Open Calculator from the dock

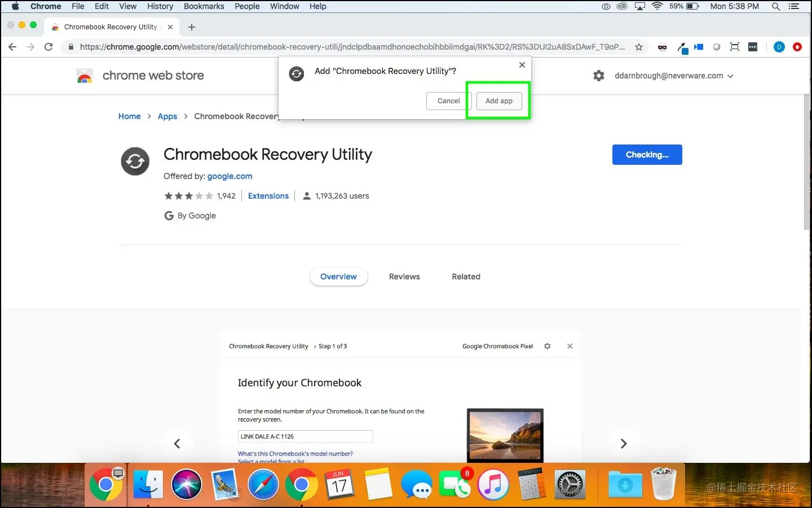coord(532,484)
